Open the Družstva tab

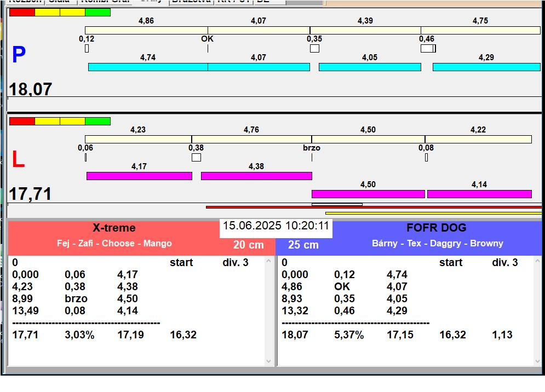pyautogui.click(x=191, y=2)
